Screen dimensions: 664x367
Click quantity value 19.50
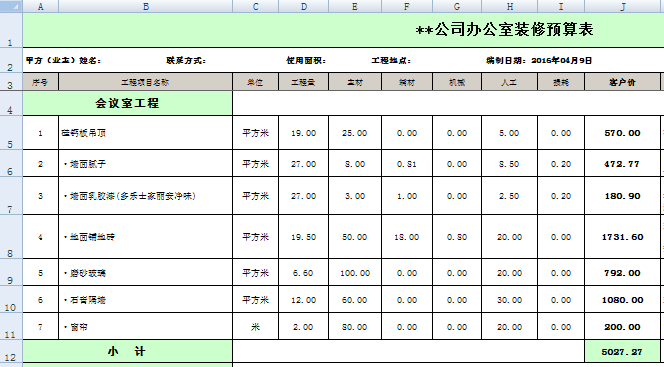[x=304, y=237]
